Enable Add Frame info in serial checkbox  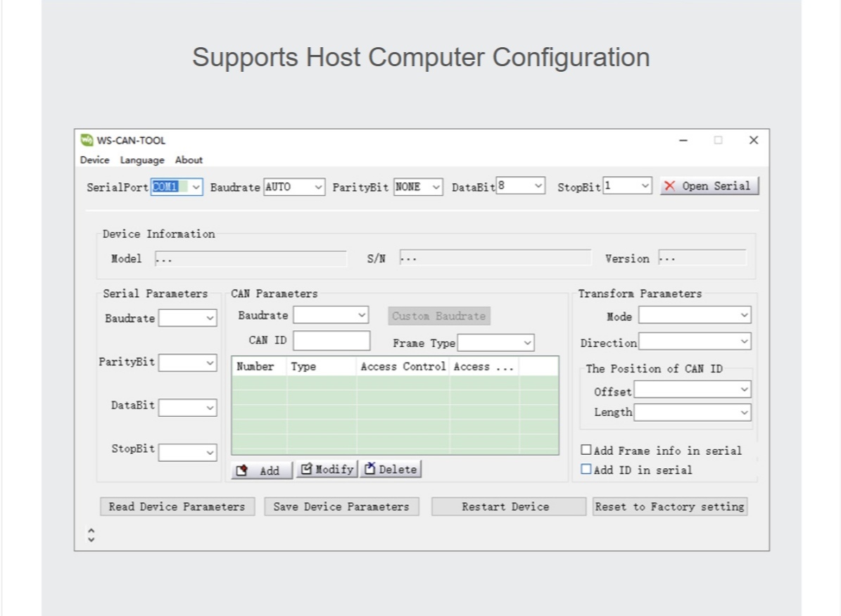[586, 450]
